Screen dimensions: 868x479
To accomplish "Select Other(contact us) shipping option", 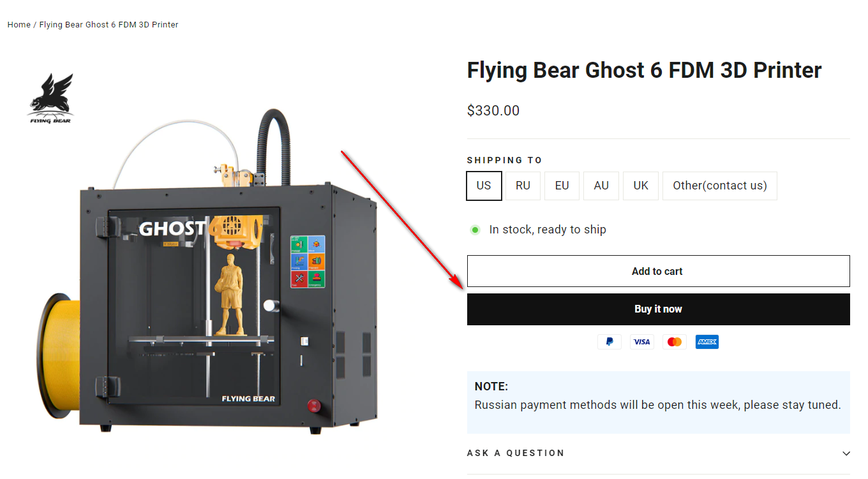I will (719, 186).
